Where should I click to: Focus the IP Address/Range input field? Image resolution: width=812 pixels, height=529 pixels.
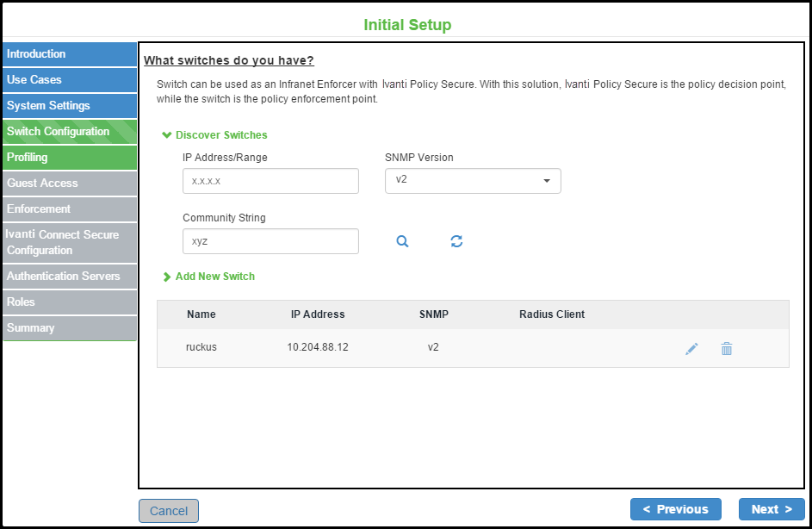pyautogui.click(x=270, y=181)
